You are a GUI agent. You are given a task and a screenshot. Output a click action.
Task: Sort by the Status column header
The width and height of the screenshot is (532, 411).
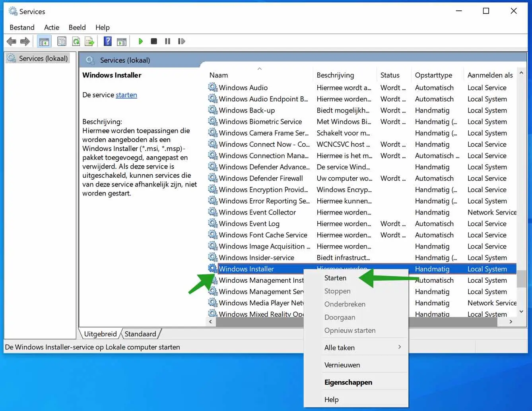(x=394, y=75)
